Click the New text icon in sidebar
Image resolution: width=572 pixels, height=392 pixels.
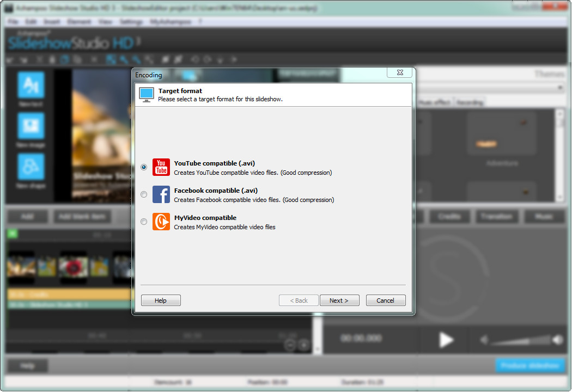coord(31,85)
